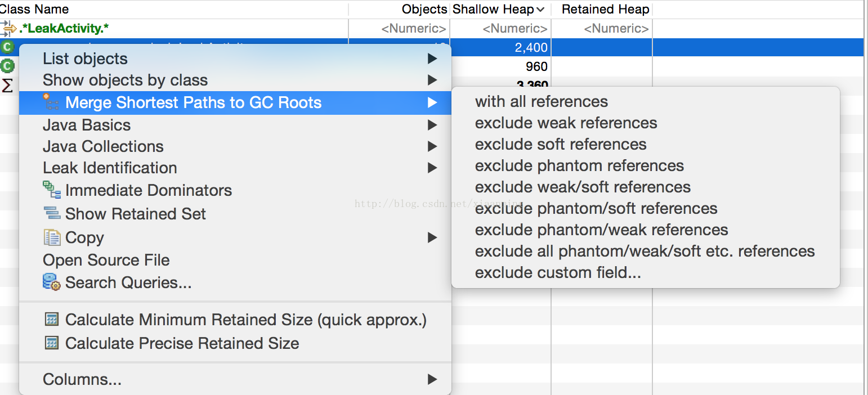Click the regex filter icon beside LeakActivity
The width and height of the screenshot is (868, 395).
click(x=8, y=28)
